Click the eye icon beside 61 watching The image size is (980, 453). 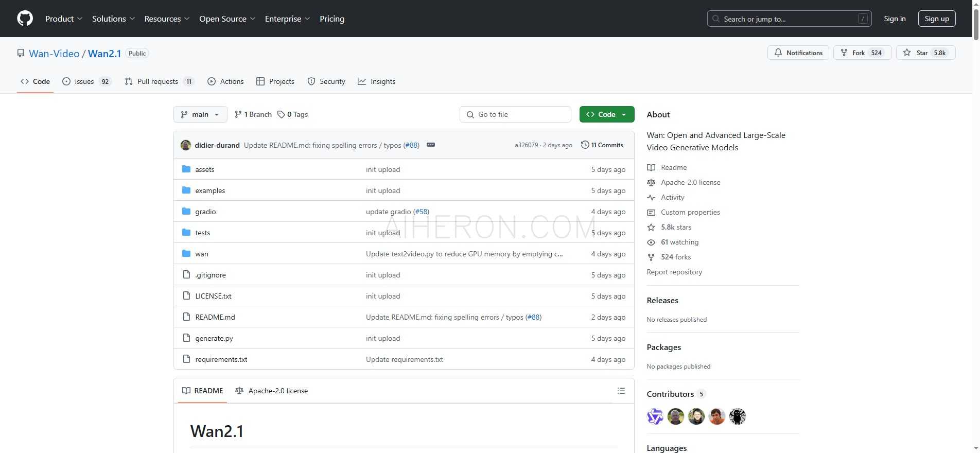click(x=651, y=242)
